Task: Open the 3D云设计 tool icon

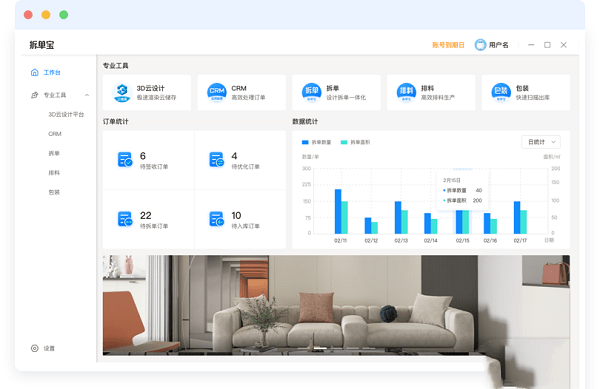Action: tap(122, 93)
